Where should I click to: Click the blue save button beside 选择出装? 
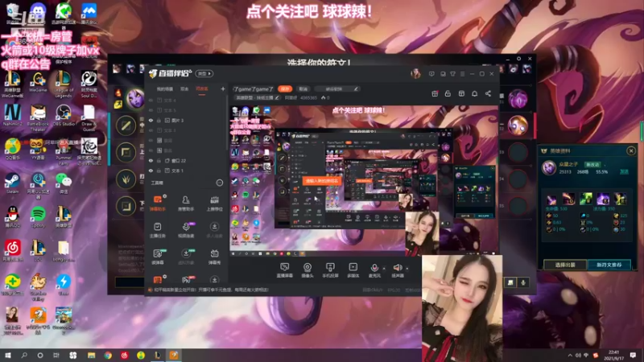609,265
